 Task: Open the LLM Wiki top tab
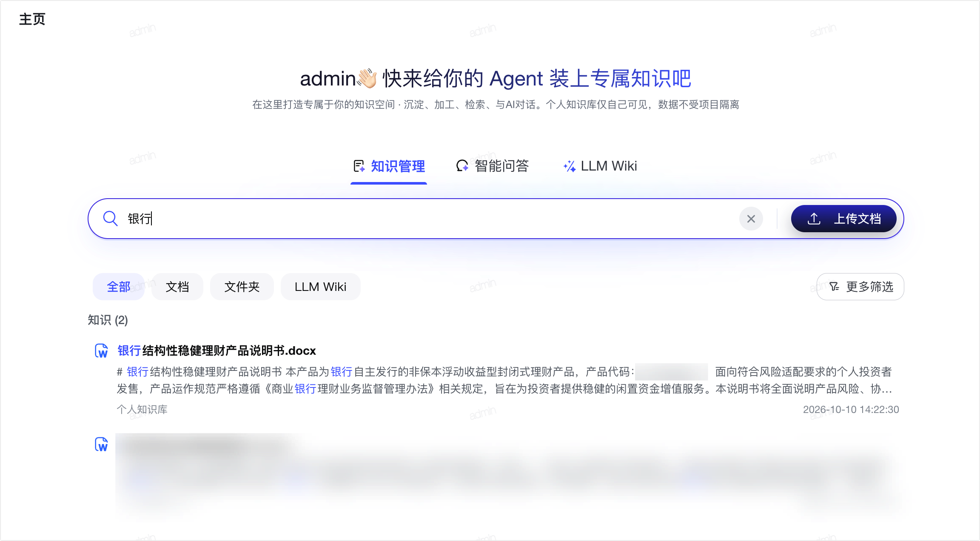point(600,166)
